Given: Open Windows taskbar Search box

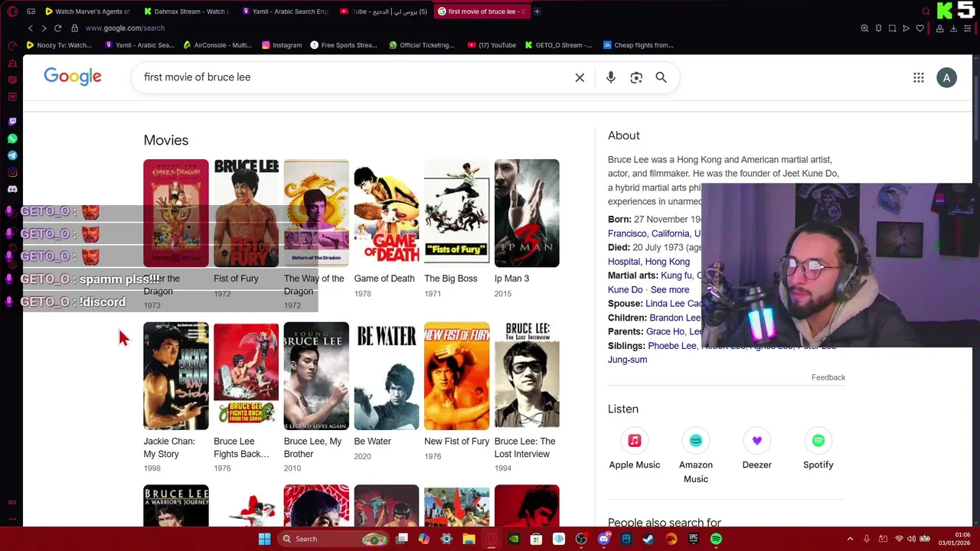Looking at the screenshot, I should tap(334, 539).
